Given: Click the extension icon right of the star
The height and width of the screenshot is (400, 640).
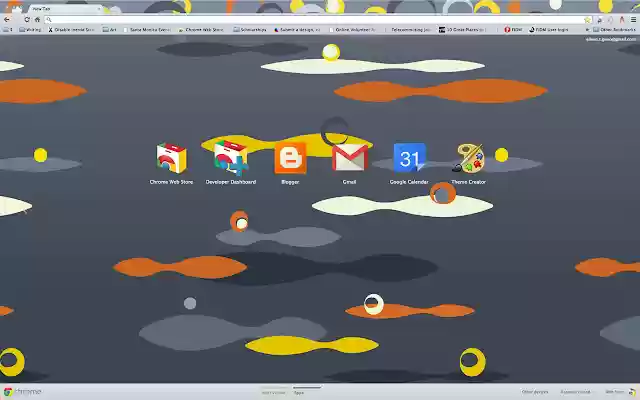Looking at the screenshot, I should (x=599, y=20).
